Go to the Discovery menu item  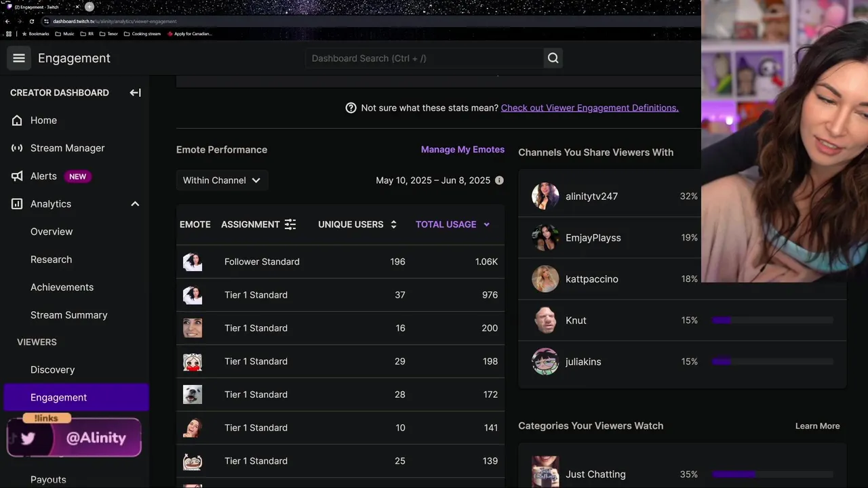(x=52, y=370)
